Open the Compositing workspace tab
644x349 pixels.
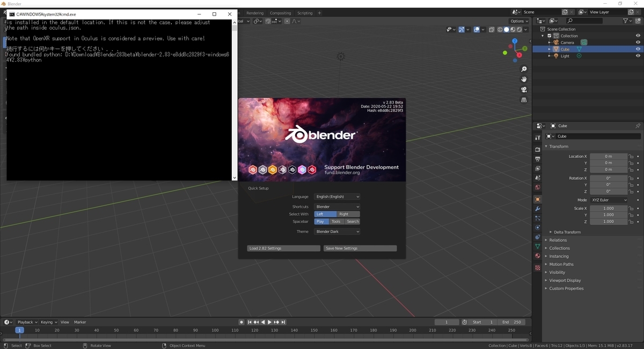(x=280, y=13)
